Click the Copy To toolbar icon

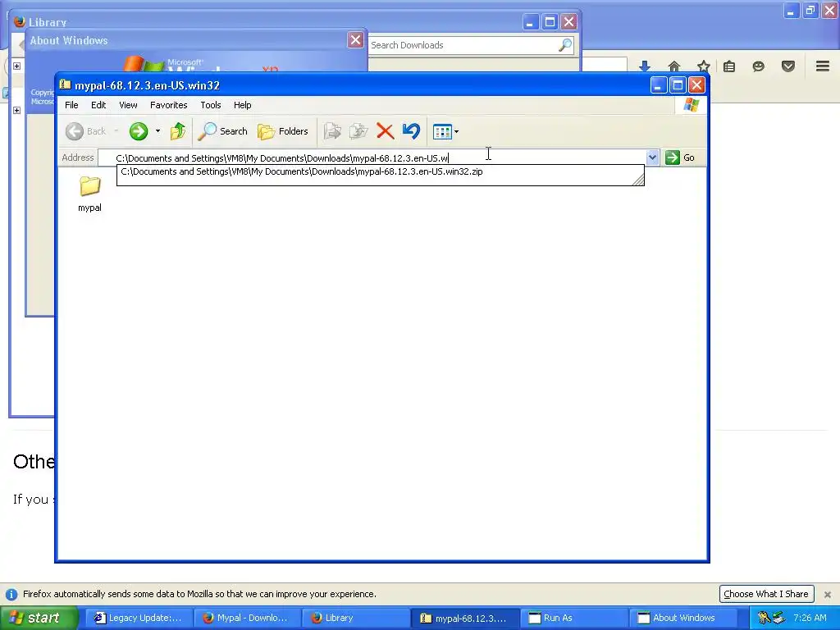[x=358, y=131]
